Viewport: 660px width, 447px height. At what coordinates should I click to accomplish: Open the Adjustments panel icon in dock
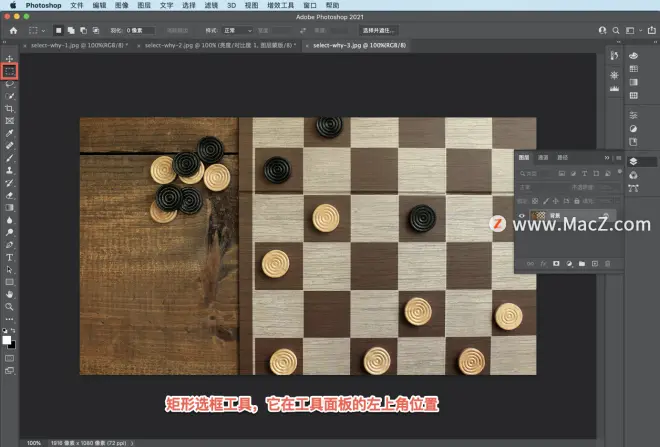tap(633, 129)
